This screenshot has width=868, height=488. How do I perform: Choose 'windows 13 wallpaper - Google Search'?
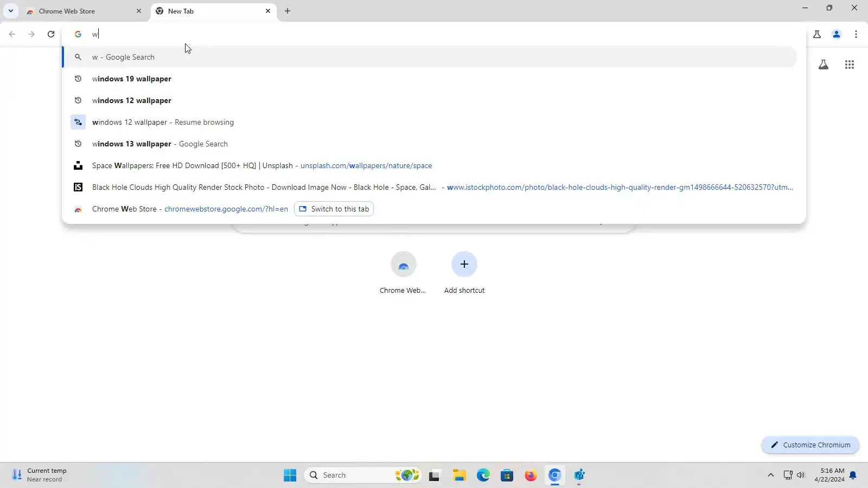(430, 144)
